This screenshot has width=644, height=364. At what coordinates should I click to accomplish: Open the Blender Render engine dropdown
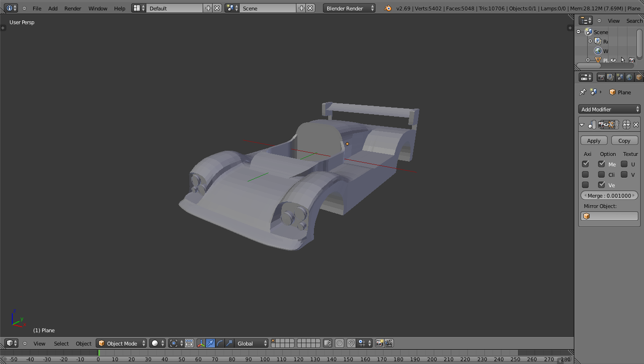(x=349, y=9)
